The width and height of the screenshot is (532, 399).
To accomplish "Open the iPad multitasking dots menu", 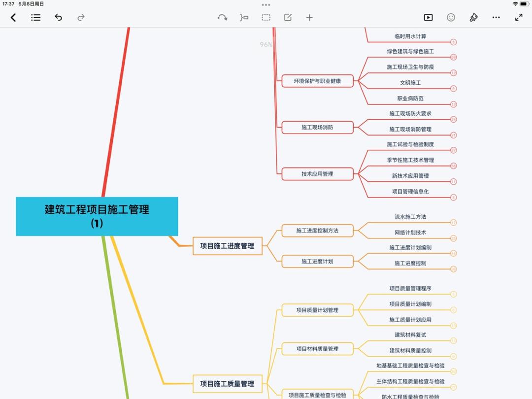I will pyautogui.click(x=266, y=4).
